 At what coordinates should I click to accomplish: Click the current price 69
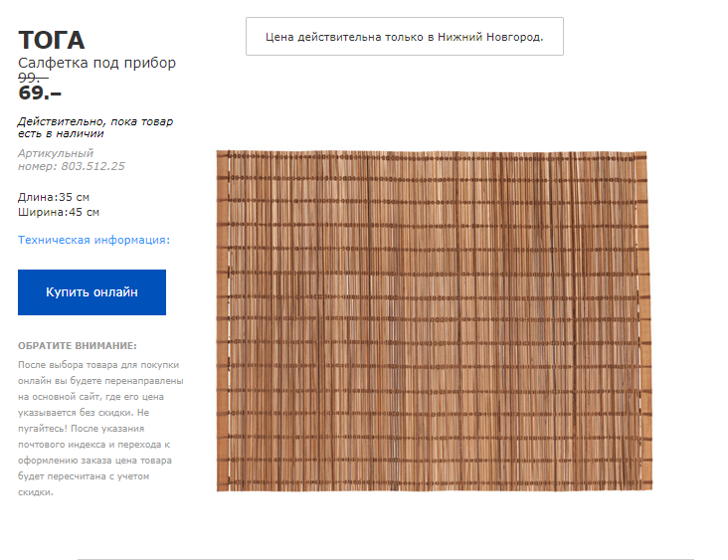(x=40, y=93)
